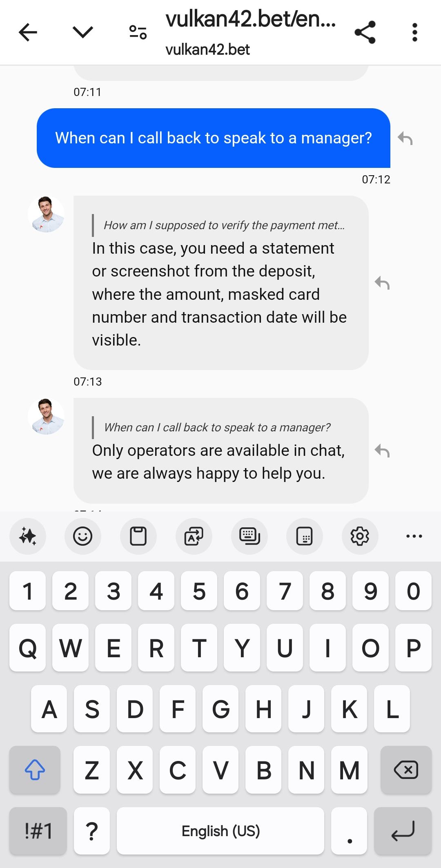Tap the quoted 'How am I supposed to verify' text

point(224,225)
